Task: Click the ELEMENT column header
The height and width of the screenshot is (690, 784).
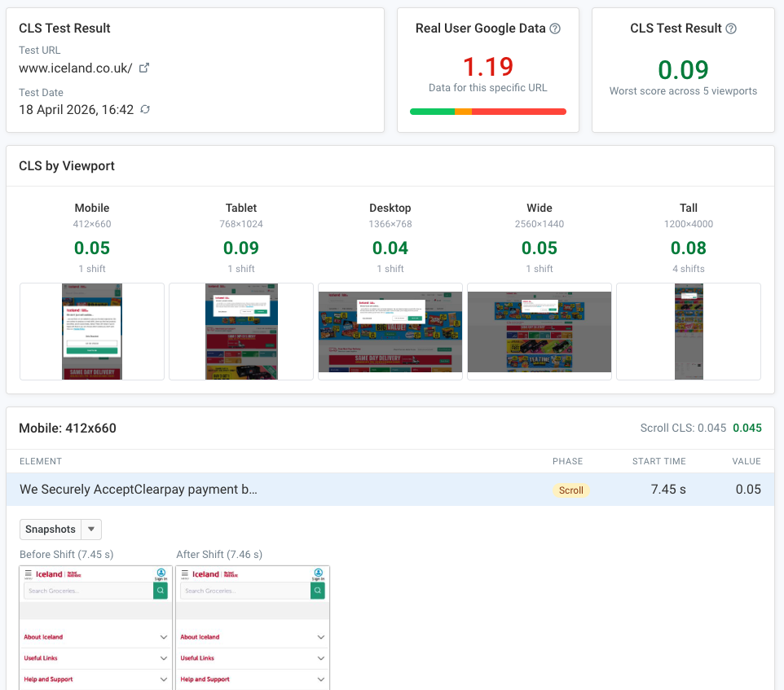Action: pyautogui.click(x=41, y=461)
